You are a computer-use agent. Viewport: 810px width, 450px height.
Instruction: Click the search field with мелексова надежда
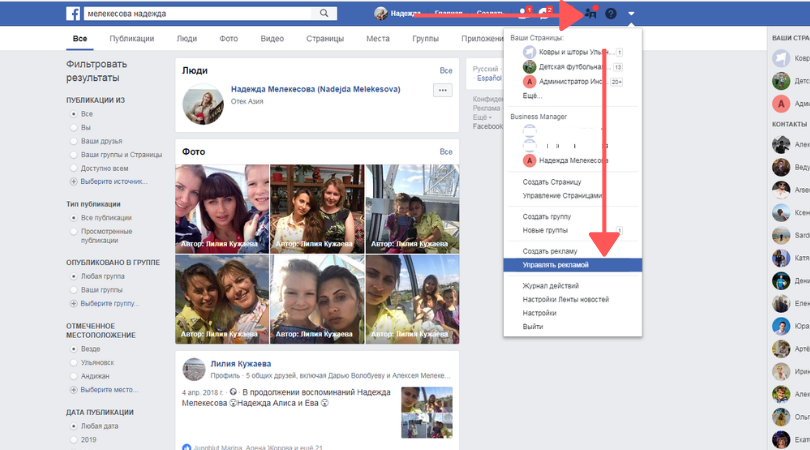tap(198, 13)
